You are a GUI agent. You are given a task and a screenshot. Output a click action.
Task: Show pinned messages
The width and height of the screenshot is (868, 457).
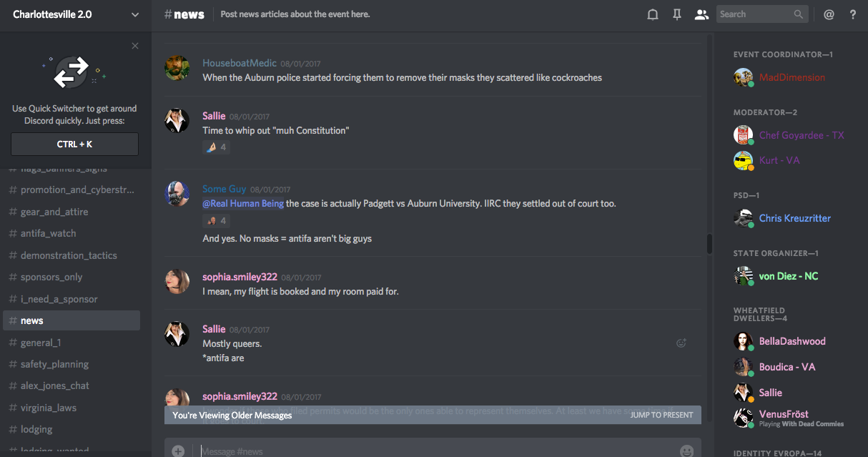point(676,14)
